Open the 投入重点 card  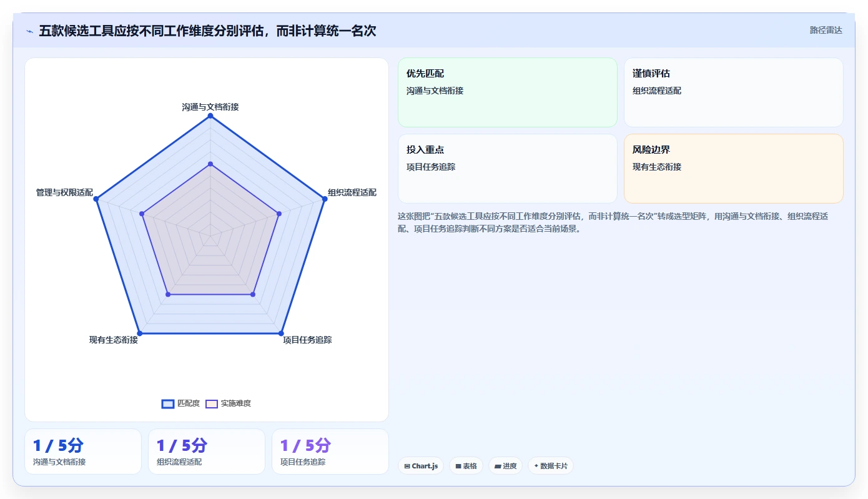pos(508,169)
